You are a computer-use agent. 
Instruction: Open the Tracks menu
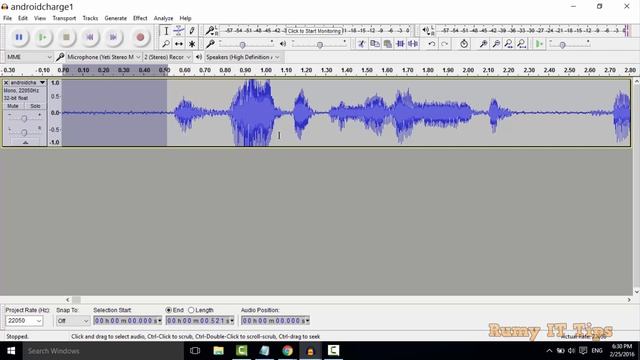[90, 18]
